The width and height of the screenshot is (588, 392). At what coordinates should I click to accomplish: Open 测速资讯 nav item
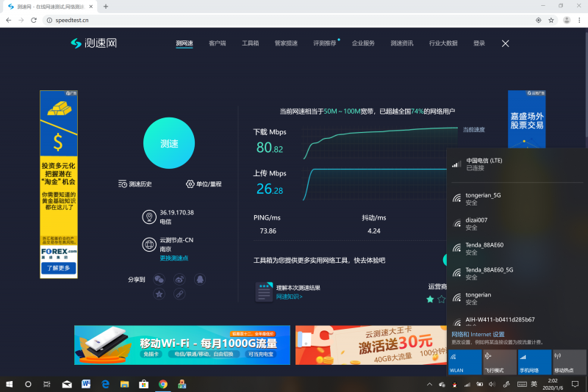tap(402, 43)
